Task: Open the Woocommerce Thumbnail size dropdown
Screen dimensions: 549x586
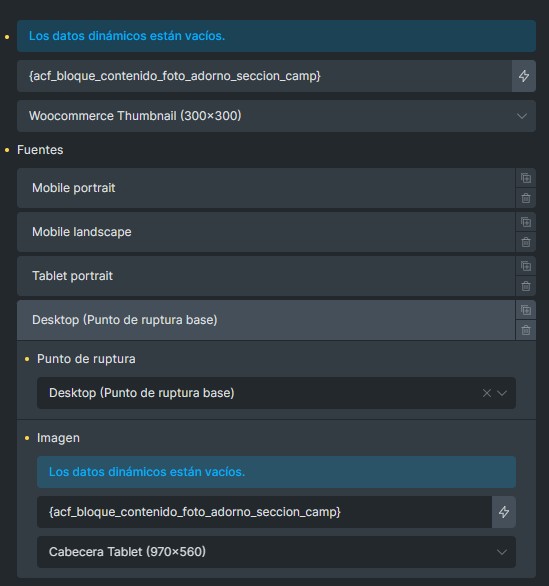Action: [x=276, y=116]
